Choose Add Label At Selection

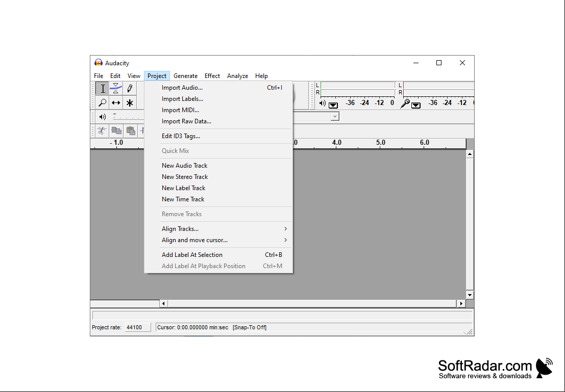(x=218, y=254)
